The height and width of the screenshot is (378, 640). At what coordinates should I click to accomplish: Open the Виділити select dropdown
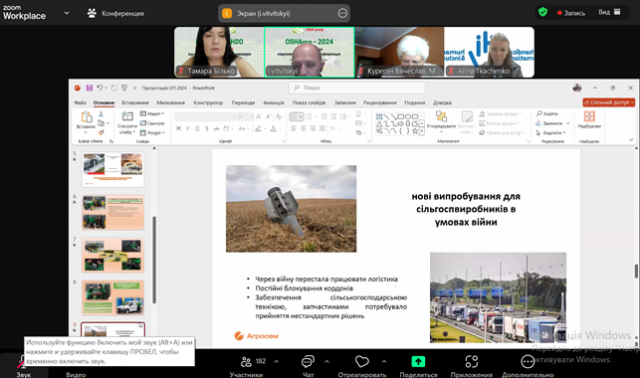(x=551, y=133)
